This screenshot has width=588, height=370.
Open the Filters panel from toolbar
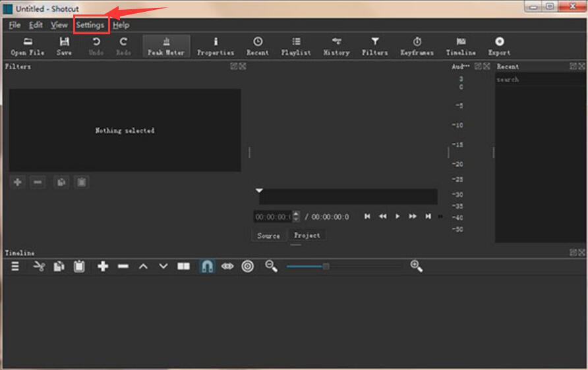(374, 46)
